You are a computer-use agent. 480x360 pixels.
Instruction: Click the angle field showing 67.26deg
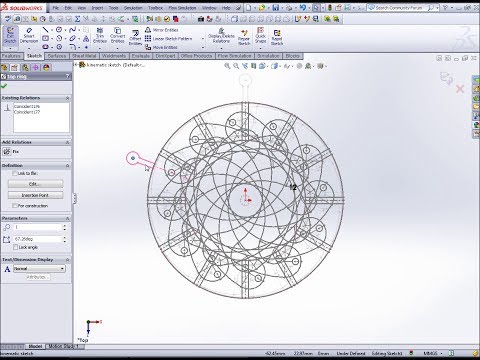click(x=37, y=239)
